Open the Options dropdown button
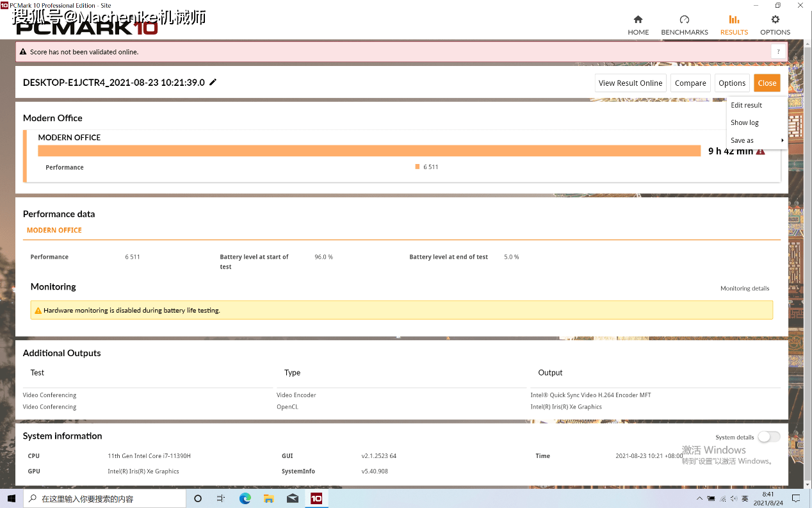The height and width of the screenshot is (508, 812). click(731, 83)
